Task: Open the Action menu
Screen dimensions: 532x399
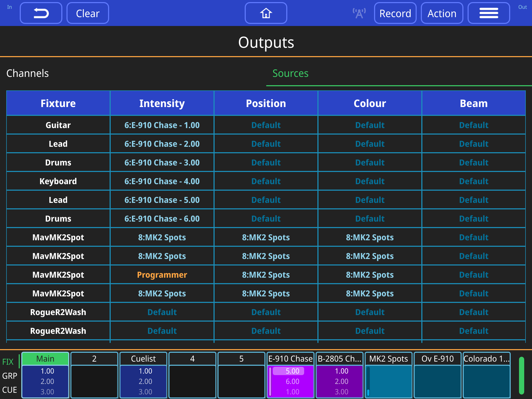Action: [x=442, y=13]
